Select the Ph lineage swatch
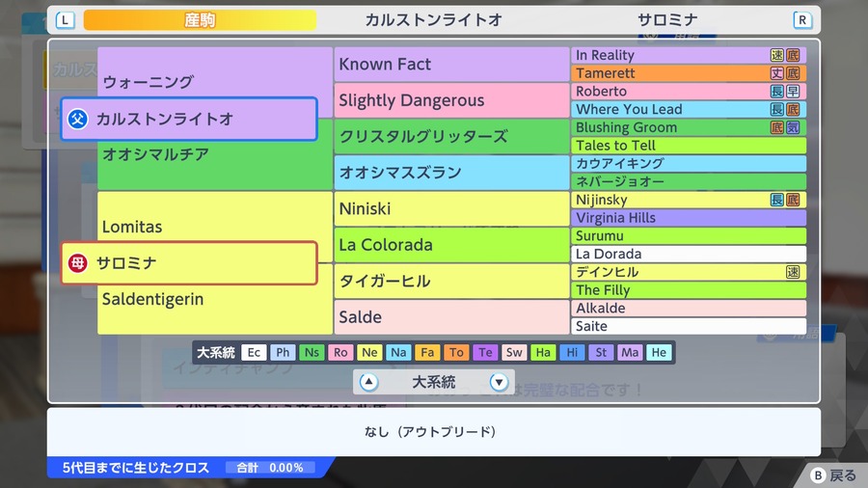This screenshot has width=868, height=488. 283,352
